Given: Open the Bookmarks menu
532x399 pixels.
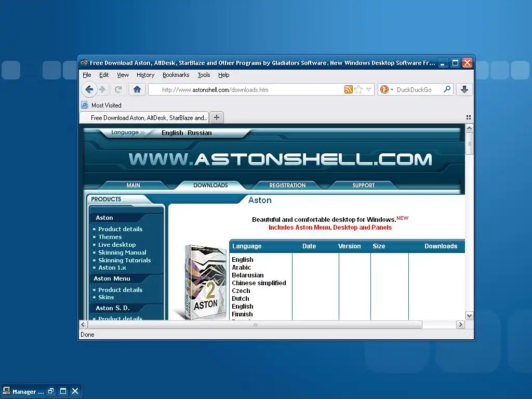Looking at the screenshot, I should coord(176,75).
